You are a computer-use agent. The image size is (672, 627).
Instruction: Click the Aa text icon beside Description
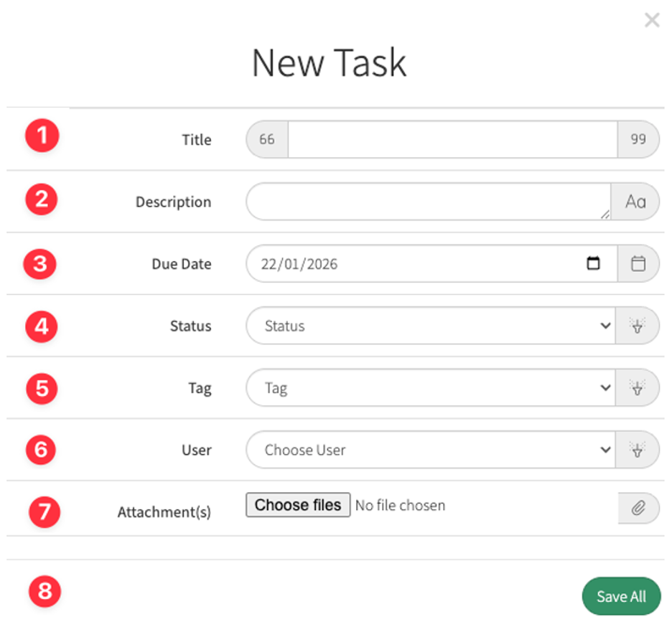[635, 202]
